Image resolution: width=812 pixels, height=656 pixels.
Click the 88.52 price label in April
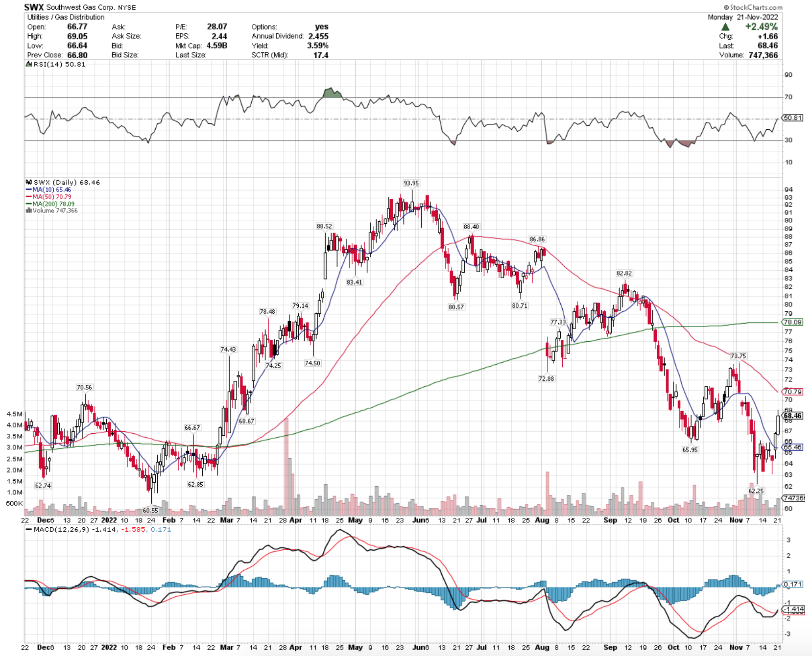[324, 226]
